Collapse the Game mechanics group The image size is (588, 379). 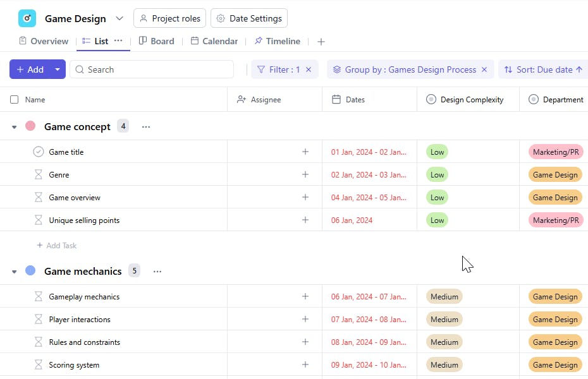click(15, 272)
